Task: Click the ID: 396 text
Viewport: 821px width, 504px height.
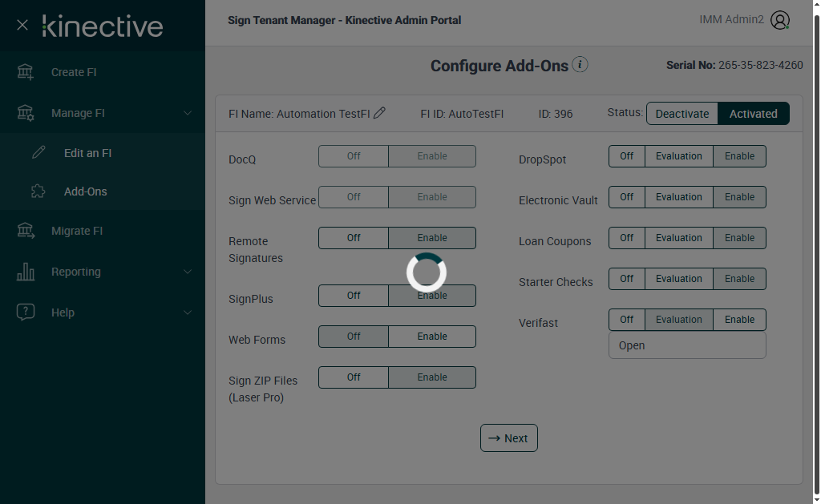Action: 556,114
